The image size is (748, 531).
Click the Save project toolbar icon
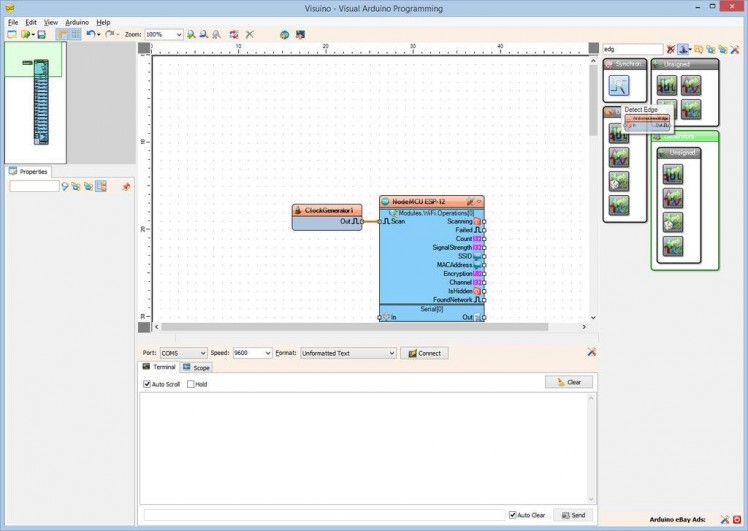point(41,34)
